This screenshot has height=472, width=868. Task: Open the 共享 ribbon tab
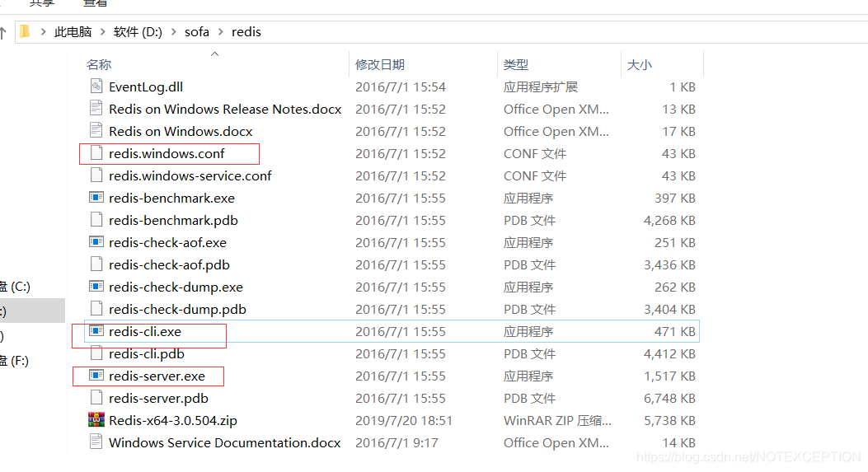(42, 3)
